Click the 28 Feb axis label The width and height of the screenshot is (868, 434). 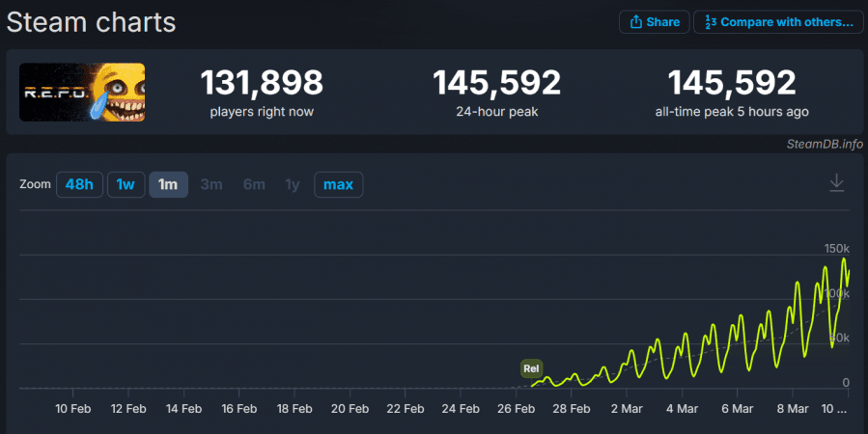pos(572,409)
